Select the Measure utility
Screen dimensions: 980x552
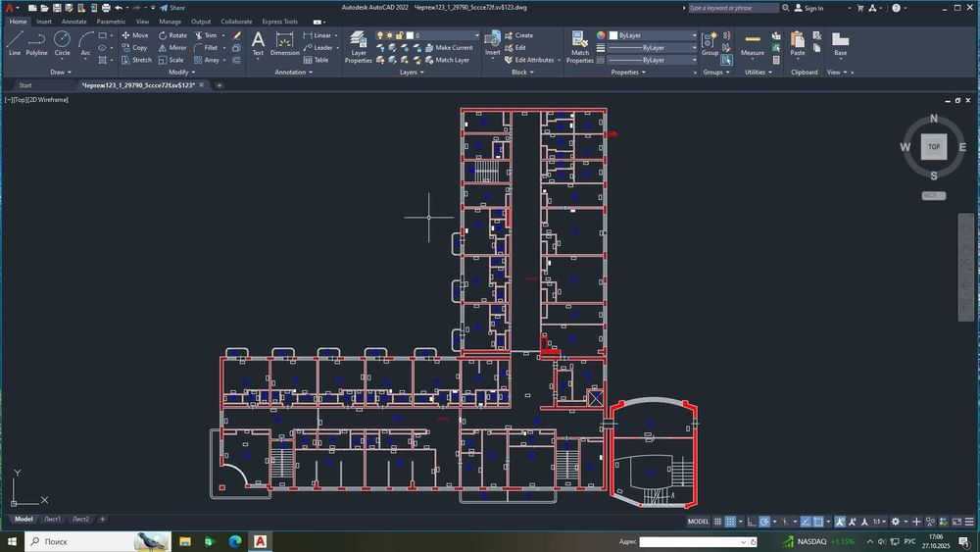click(753, 42)
